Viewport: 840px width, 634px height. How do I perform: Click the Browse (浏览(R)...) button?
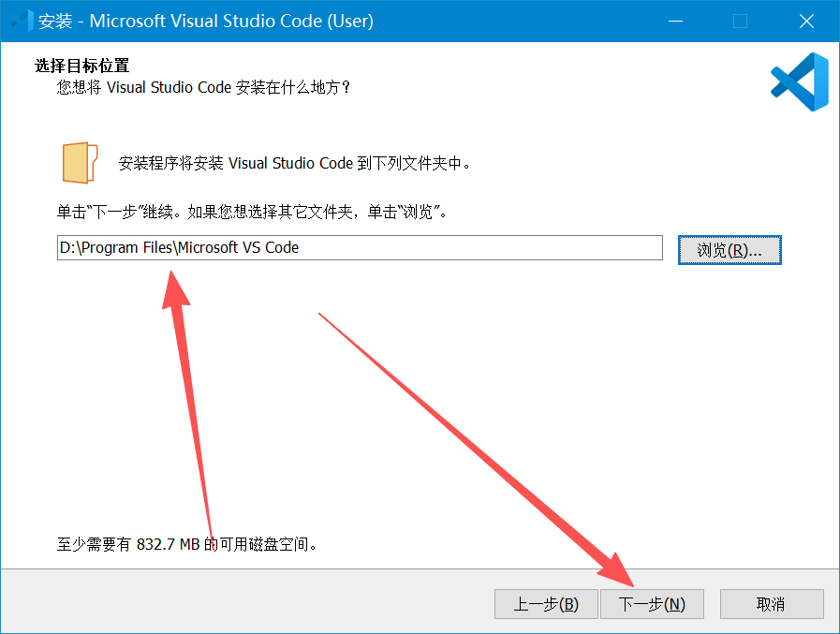pyautogui.click(x=729, y=250)
